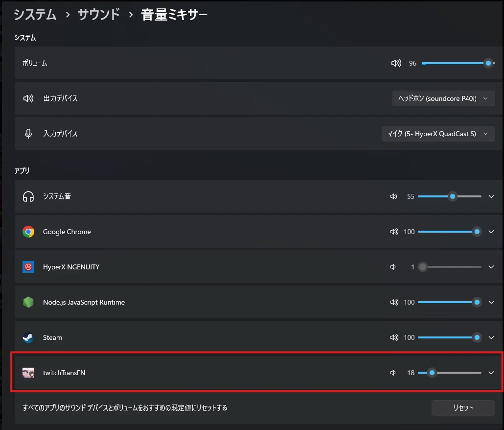Click the twitchTransFN app icon
The image size is (504, 430).
point(28,373)
